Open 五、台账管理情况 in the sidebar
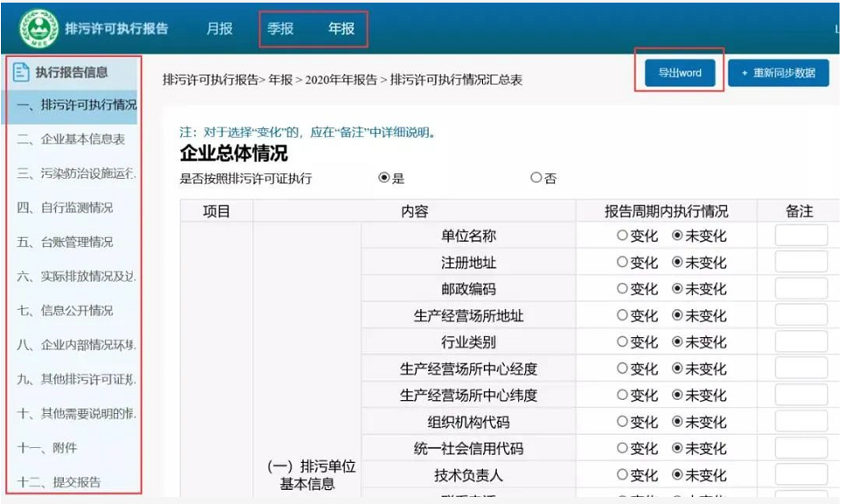Image resolution: width=850 pixels, height=504 pixels. 66,242
